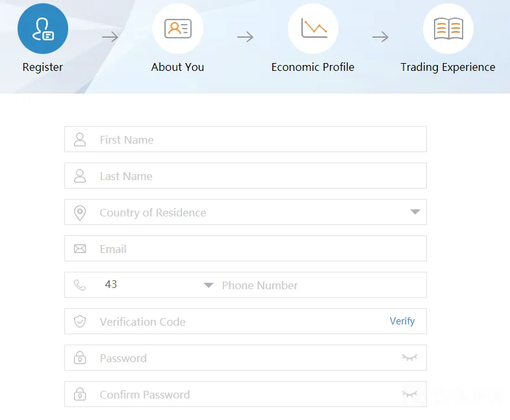Go to the Register step label
Screen dimensions: 510x420
coord(43,67)
